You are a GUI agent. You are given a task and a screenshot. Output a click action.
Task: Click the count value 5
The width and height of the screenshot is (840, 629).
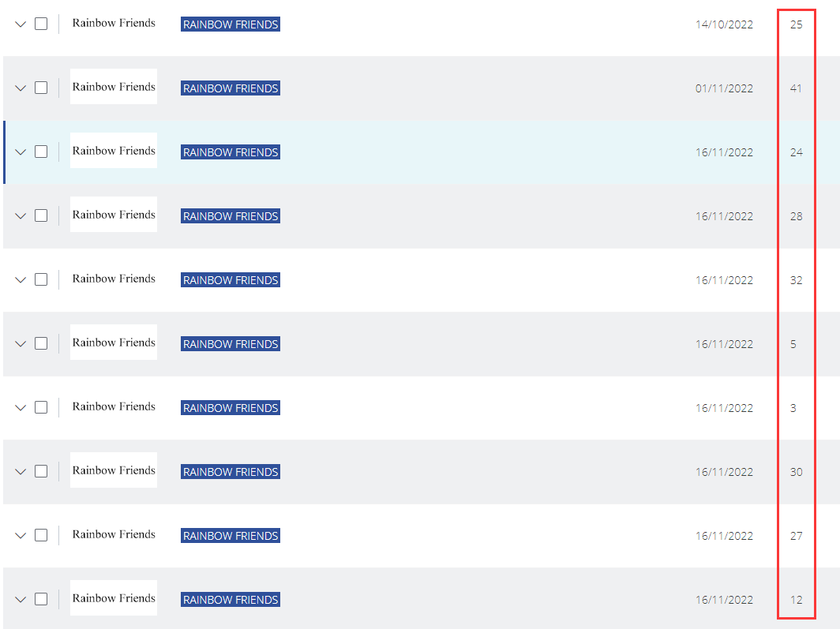(793, 344)
